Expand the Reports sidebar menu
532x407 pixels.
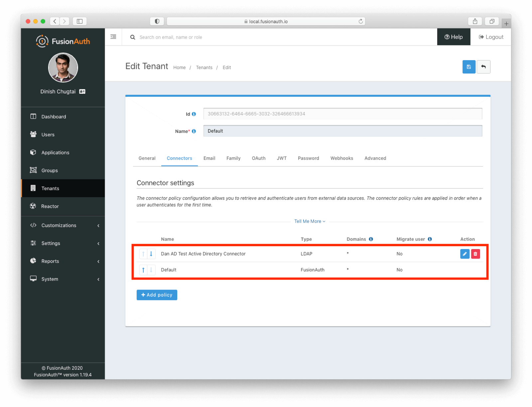(63, 261)
